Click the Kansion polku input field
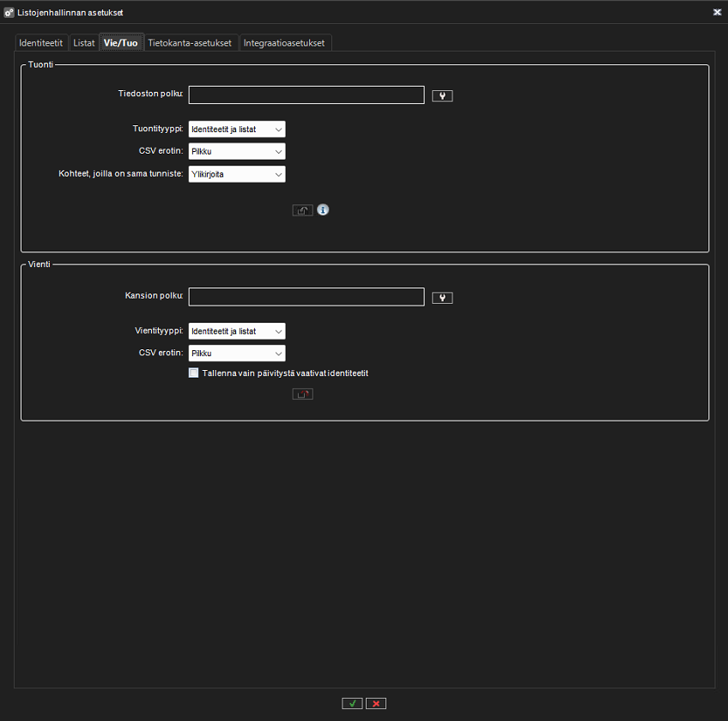Screen dimensions: 728x721 pyautogui.click(x=306, y=297)
